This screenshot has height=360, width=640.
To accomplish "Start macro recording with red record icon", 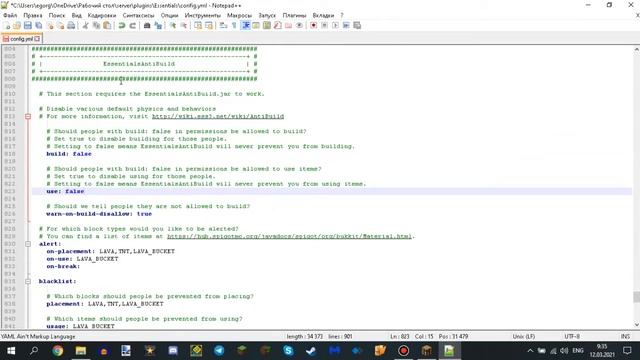I will [x=313, y=26].
